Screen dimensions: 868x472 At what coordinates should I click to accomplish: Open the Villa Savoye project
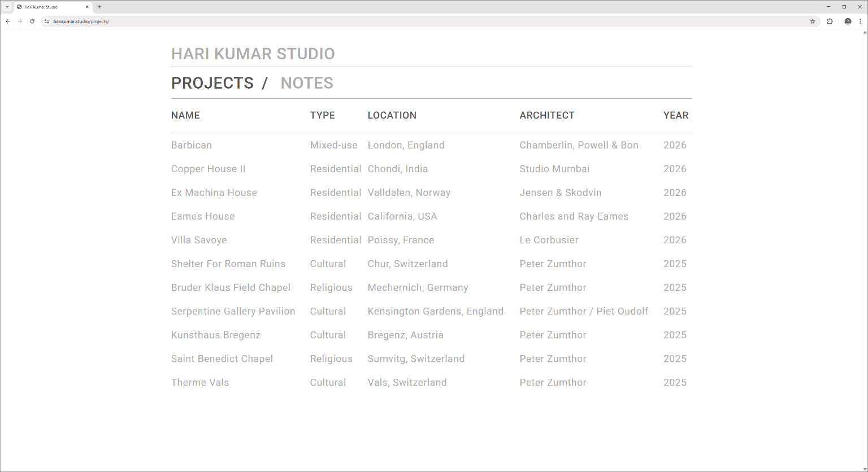199,240
